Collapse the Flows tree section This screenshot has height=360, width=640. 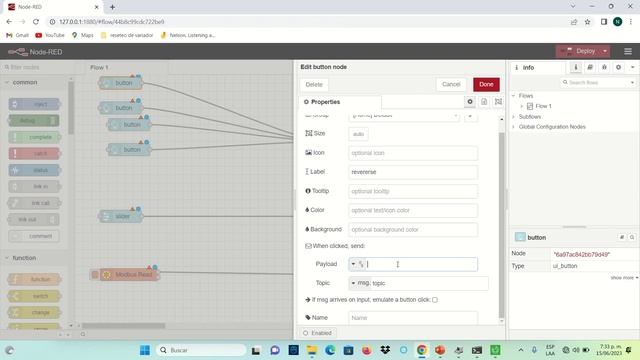[513, 96]
